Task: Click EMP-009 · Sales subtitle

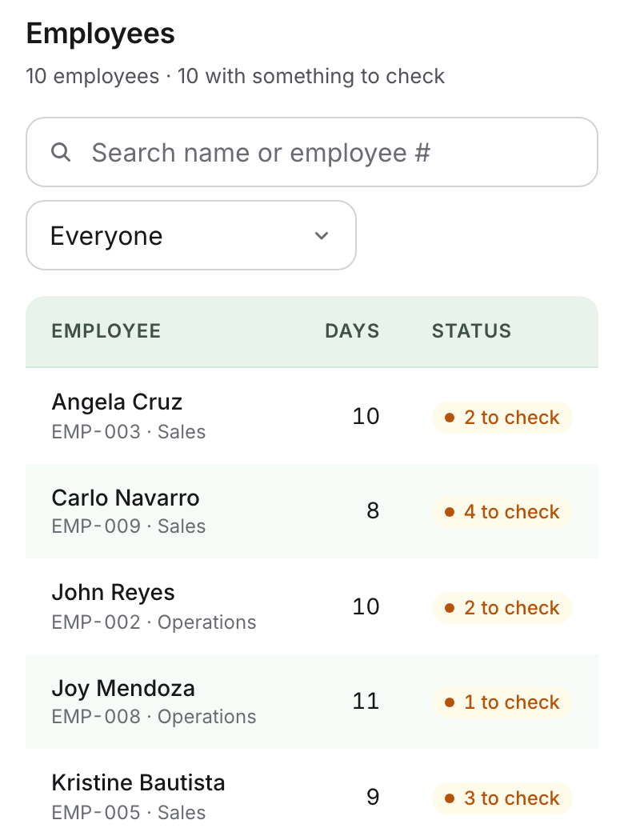Action: tap(129, 526)
